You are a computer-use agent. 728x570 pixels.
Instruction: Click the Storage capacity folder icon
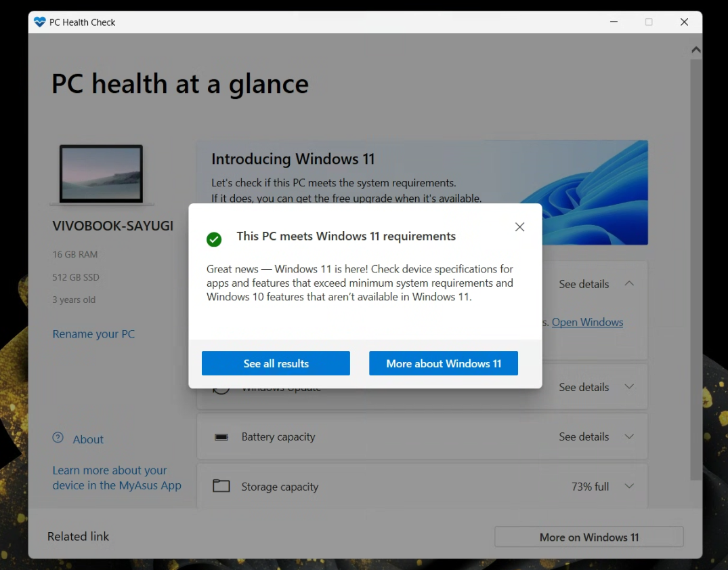(x=221, y=486)
